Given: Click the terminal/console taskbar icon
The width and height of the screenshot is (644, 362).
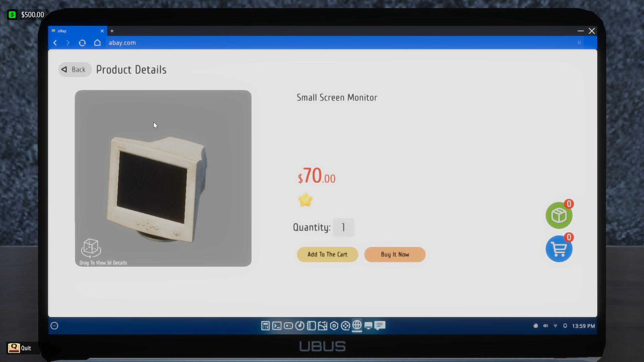Looking at the screenshot, I should [276, 326].
